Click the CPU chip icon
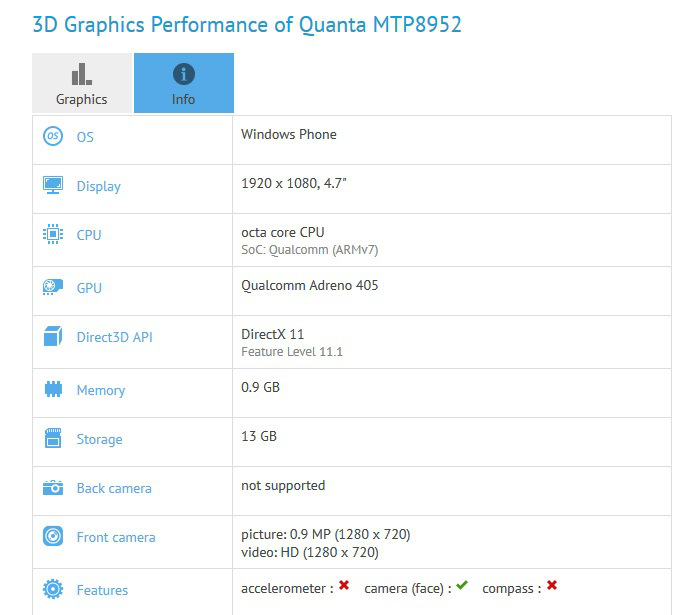Screen dimensions: 697x615 pos(53,235)
